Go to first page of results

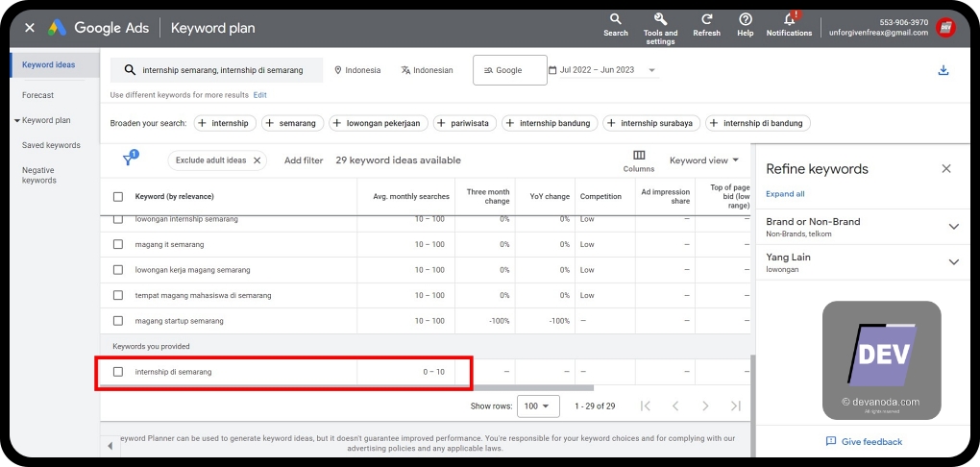click(x=646, y=406)
